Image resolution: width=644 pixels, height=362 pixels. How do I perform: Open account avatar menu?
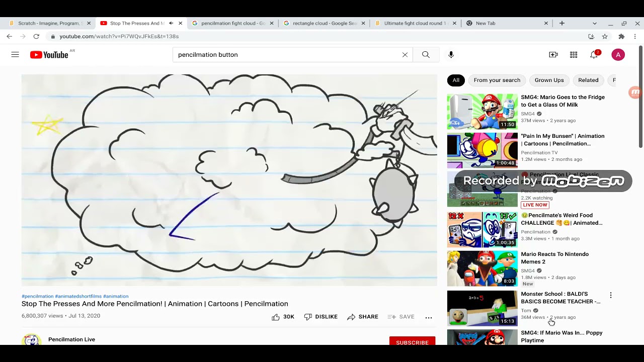pyautogui.click(x=618, y=55)
